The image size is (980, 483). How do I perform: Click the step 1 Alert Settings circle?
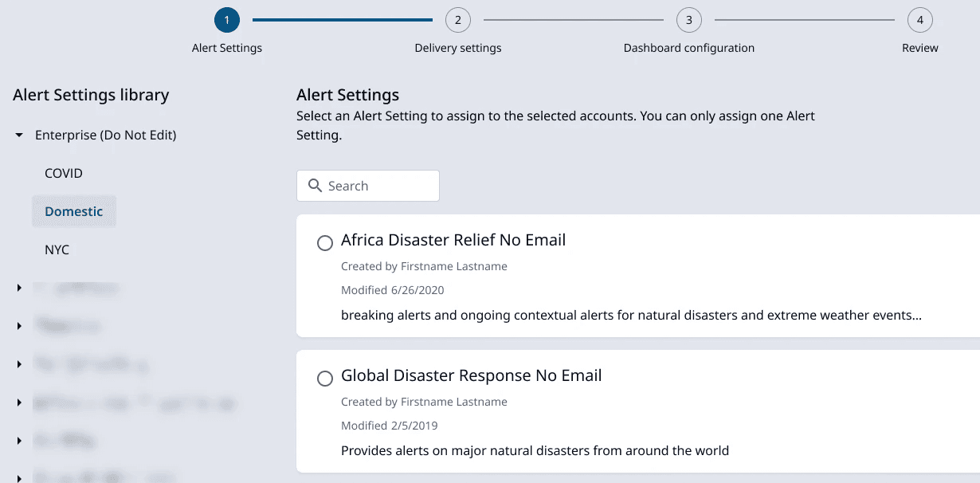(x=227, y=20)
